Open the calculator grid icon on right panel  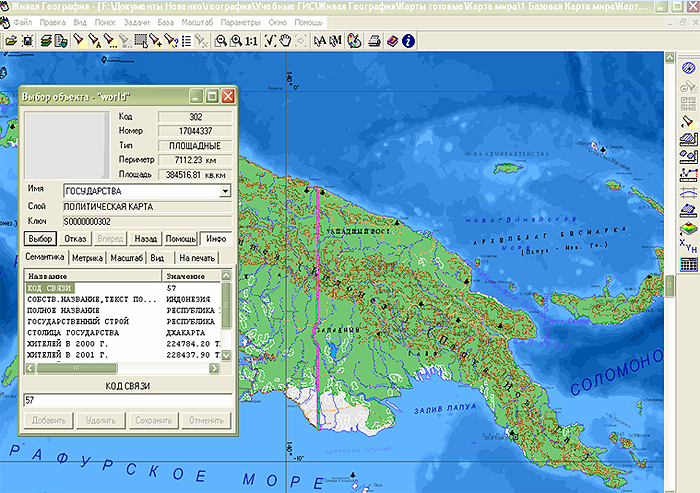688,265
